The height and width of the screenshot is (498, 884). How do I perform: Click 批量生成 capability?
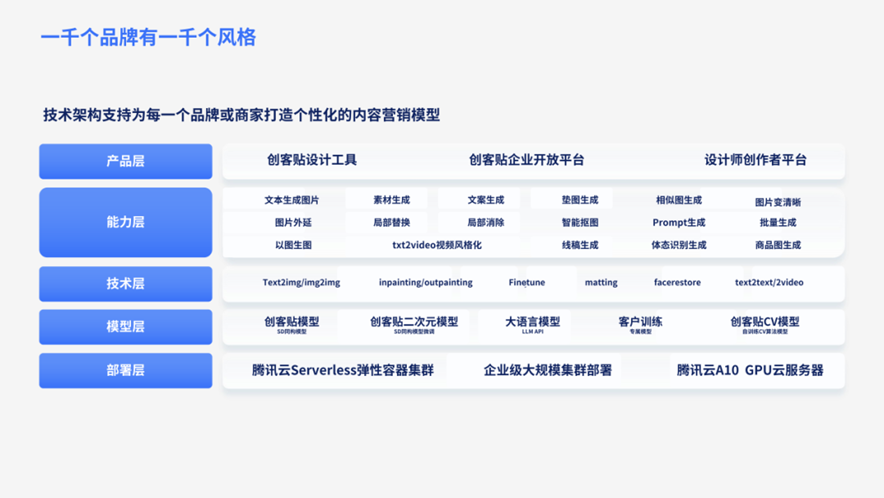778,223
